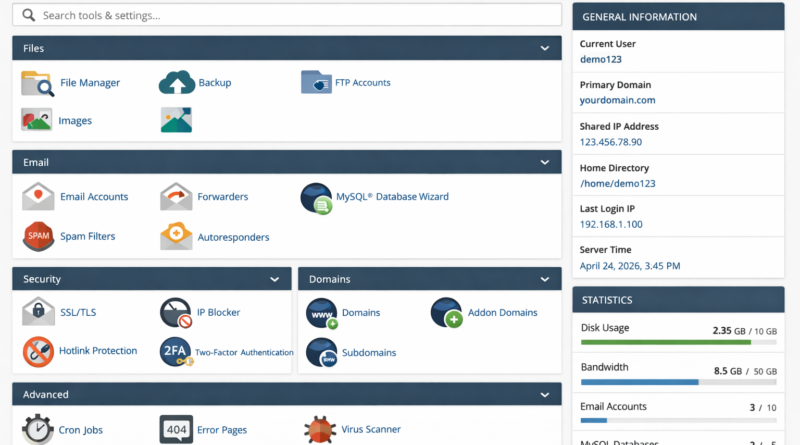This screenshot has width=800, height=445.
Task: Collapse the Security section chevron
Action: coord(274,279)
